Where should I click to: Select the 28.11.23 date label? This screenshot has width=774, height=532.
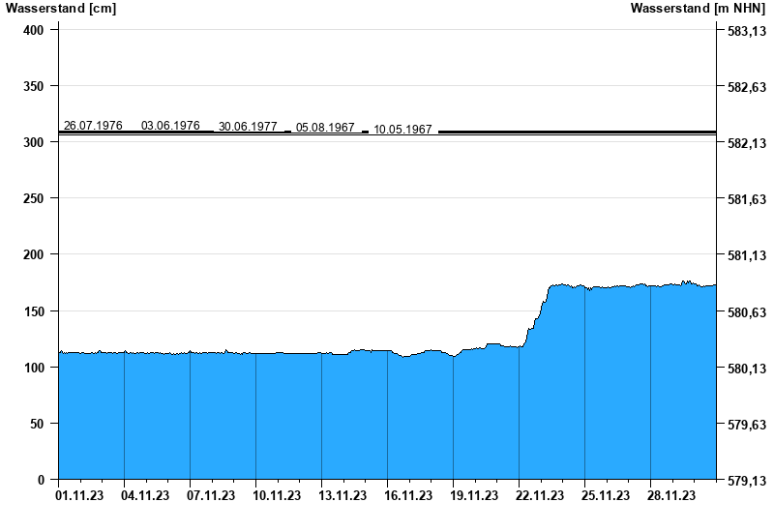coord(671,496)
